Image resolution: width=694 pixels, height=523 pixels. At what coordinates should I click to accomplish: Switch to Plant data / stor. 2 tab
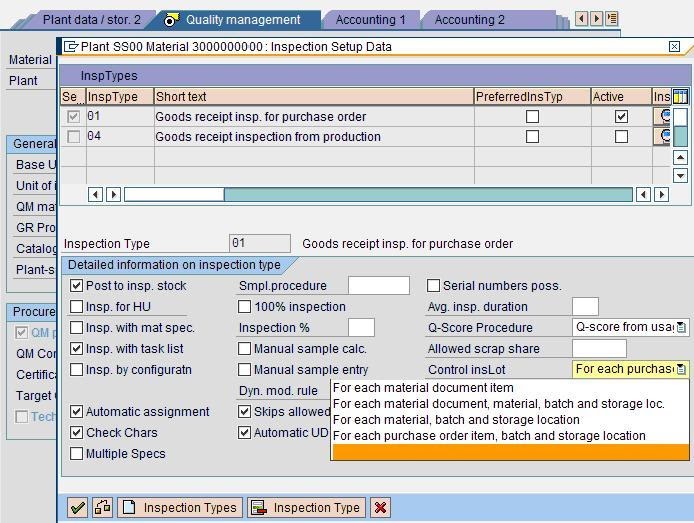tap(92, 19)
